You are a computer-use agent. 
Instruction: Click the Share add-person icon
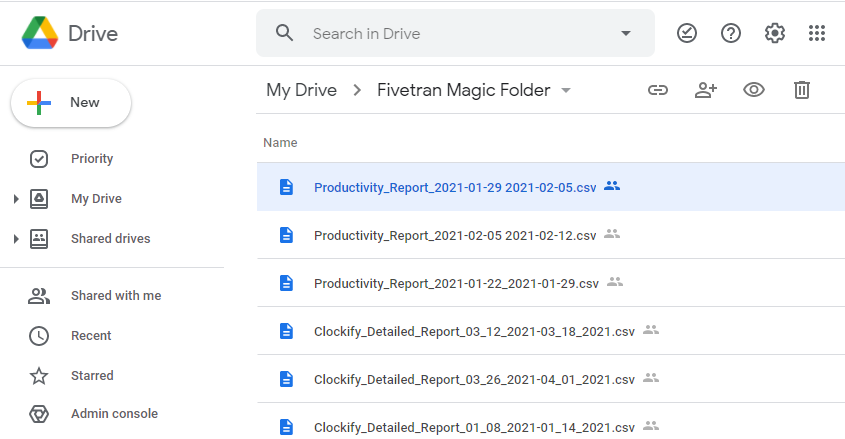coord(706,90)
